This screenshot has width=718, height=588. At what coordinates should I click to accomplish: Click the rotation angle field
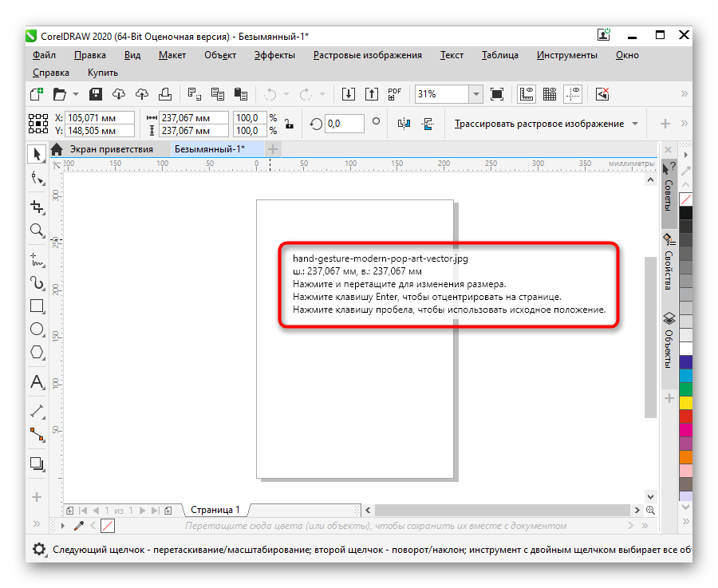[x=345, y=124]
